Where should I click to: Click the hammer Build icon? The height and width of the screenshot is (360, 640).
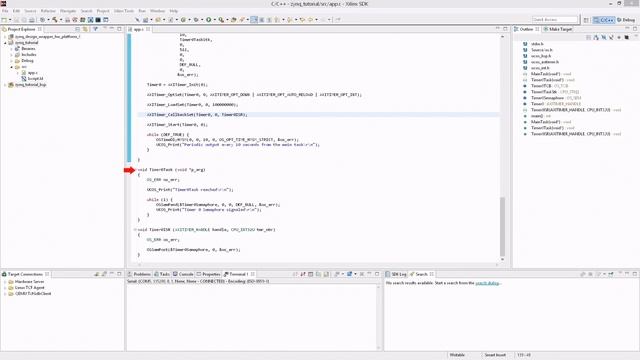pos(54,20)
